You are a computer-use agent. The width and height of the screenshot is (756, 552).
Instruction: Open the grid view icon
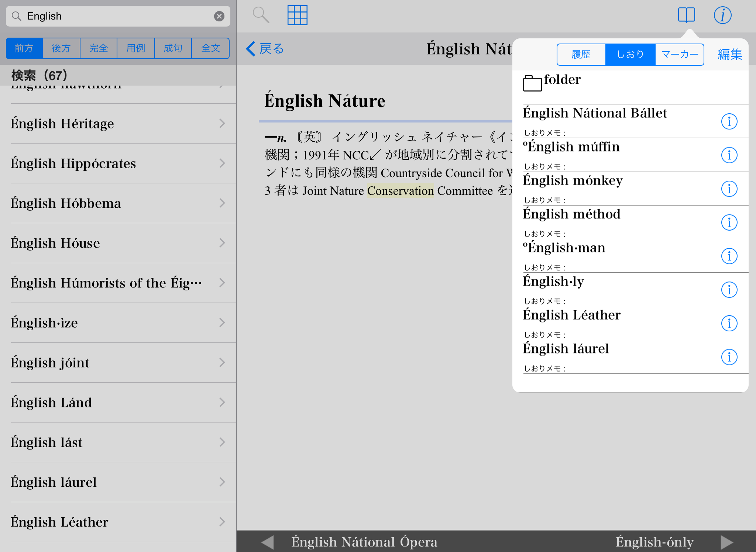click(297, 15)
